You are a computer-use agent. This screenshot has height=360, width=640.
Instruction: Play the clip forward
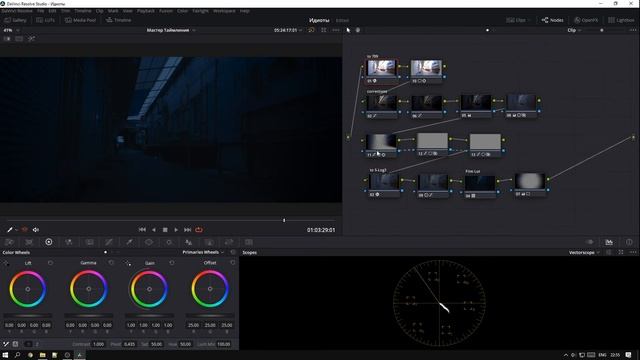pos(176,230)
